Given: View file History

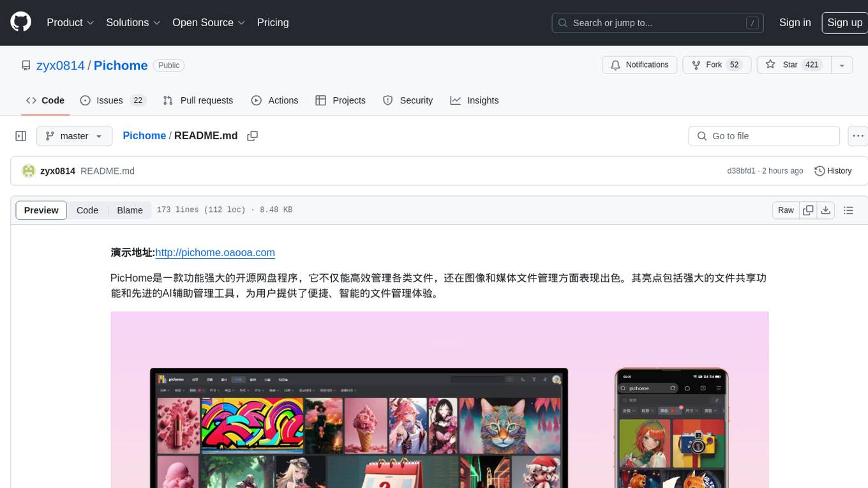Looking at the screenshot, I should pyautogui.click(x=833, y=171).
